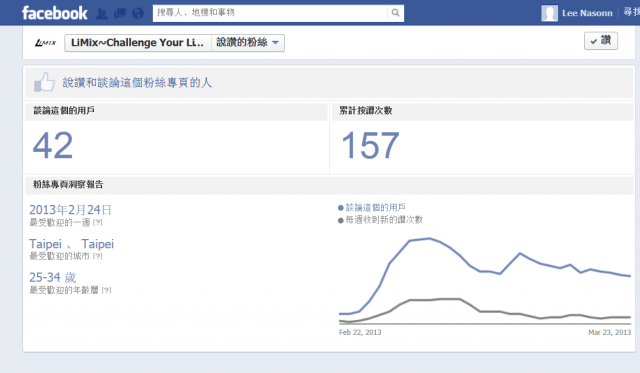
Task: Expand the 說讚的粉絲 dropdown
Action: point(248,42)
